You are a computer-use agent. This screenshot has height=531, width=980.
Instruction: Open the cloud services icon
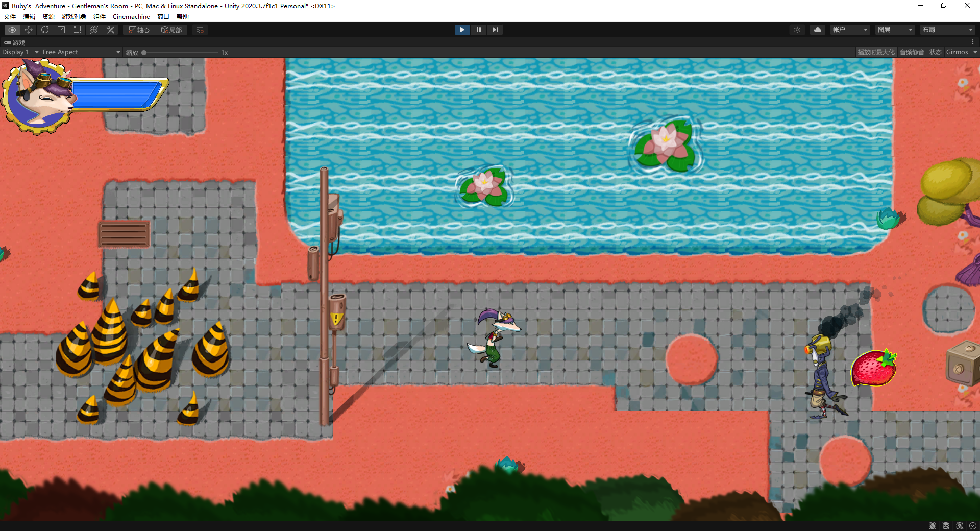818,30
